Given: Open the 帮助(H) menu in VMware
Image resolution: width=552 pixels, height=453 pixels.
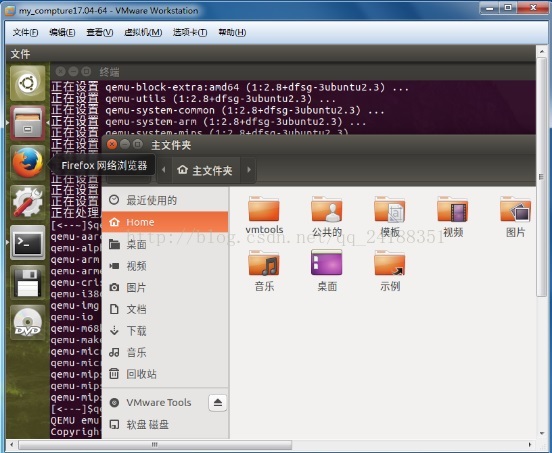Looking at the screenshot, I should (232, 32).
